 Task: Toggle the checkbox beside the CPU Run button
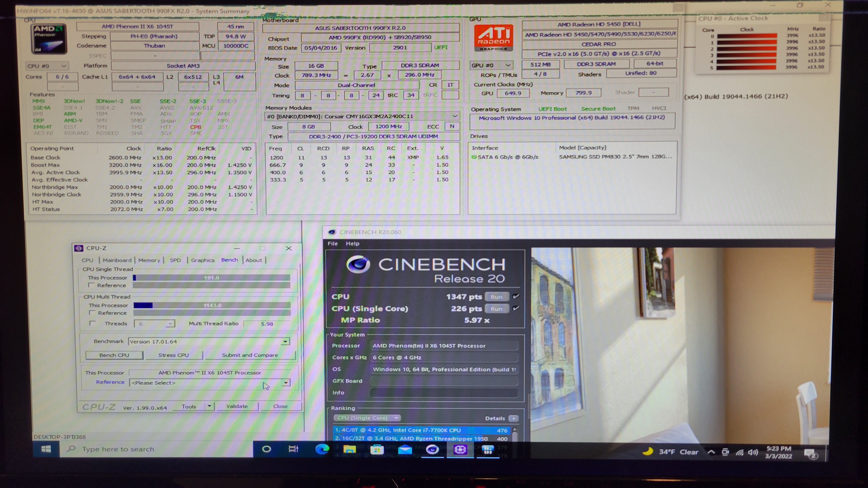(x=516, y=296)
